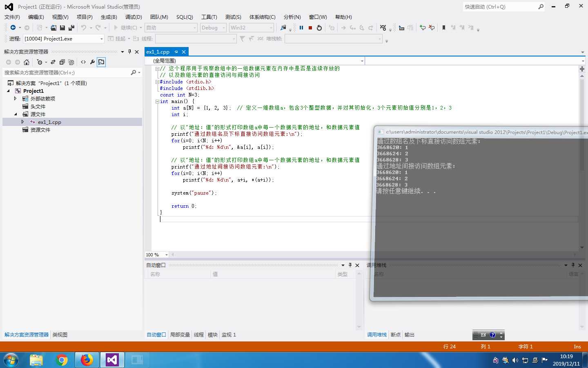The height and width of the screenshot is (368, 588).
Task: Toggle preview selected items in Solution Explorer
Action: point(101,62)
